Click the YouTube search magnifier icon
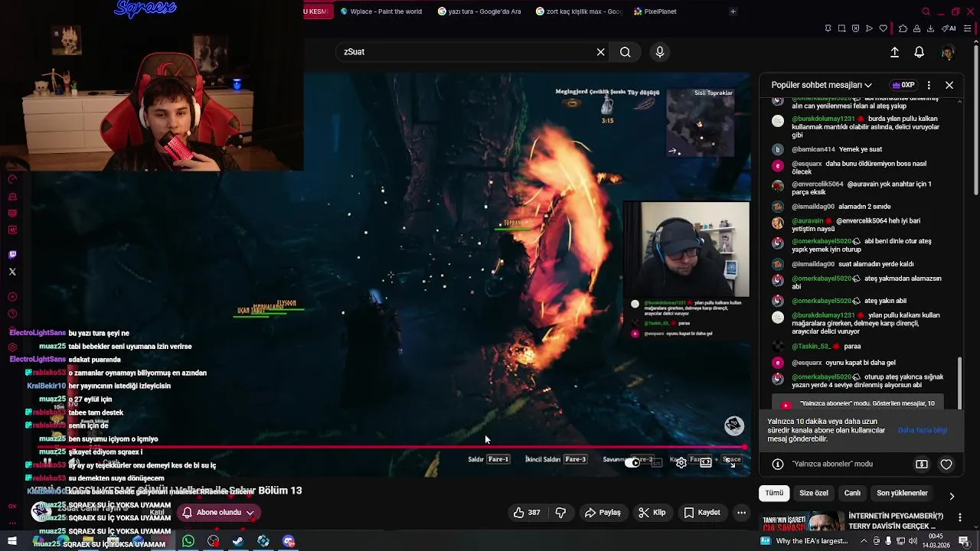 [x=626, y=52]
